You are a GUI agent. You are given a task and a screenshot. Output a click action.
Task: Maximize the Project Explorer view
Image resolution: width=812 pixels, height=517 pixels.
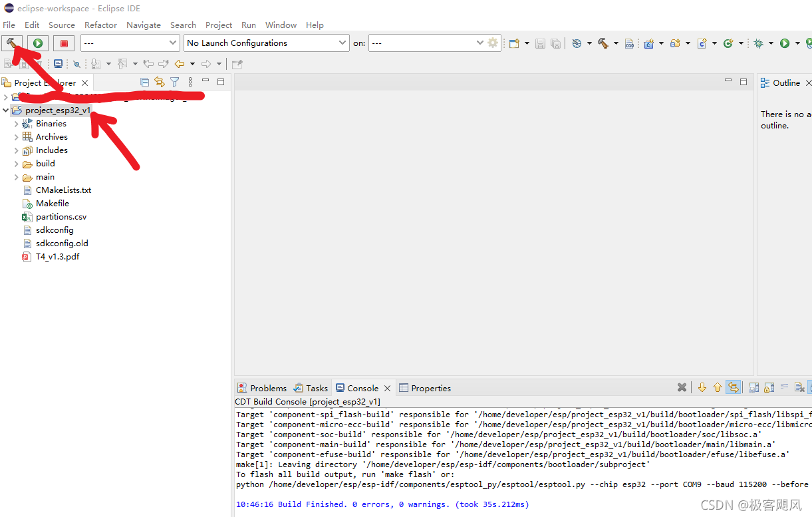coord(221,82)
